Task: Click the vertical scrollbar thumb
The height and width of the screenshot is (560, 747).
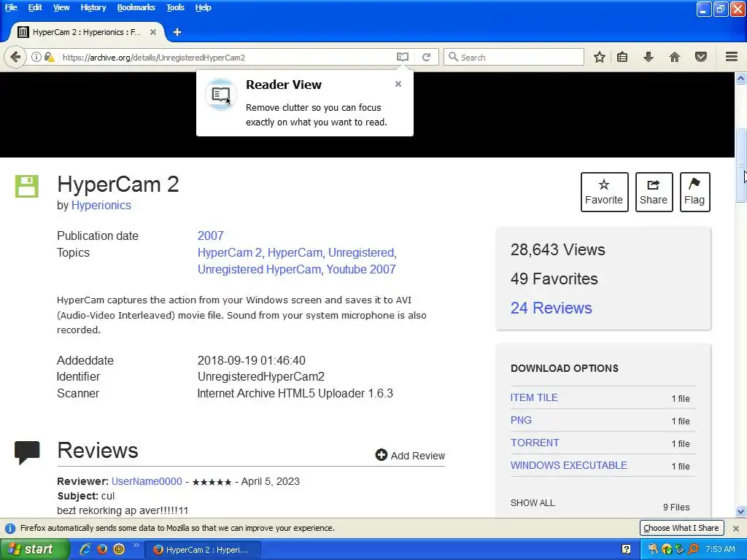Action: [x=741, y=165]
